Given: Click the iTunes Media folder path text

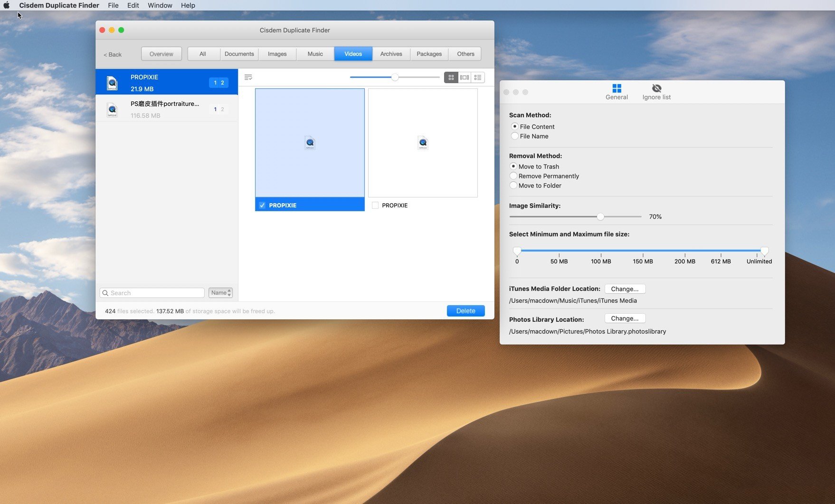Looking at the screenshot, I should tap(573, 300).
